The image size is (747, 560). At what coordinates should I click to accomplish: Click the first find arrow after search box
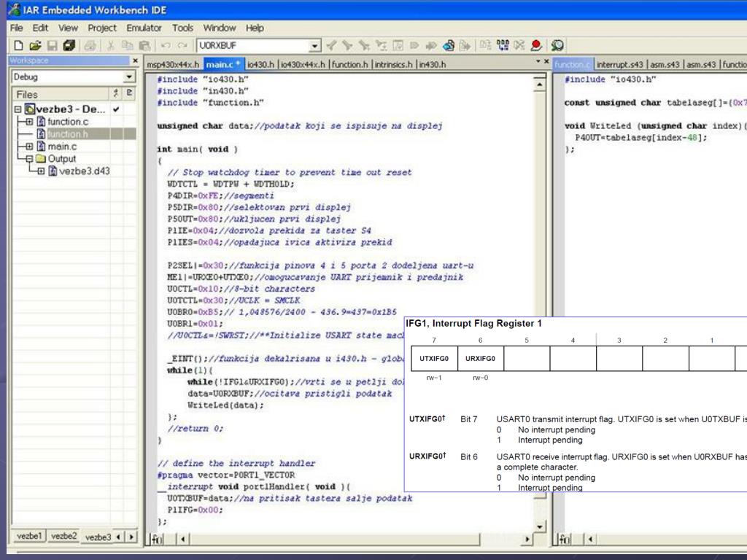point(331,45)
